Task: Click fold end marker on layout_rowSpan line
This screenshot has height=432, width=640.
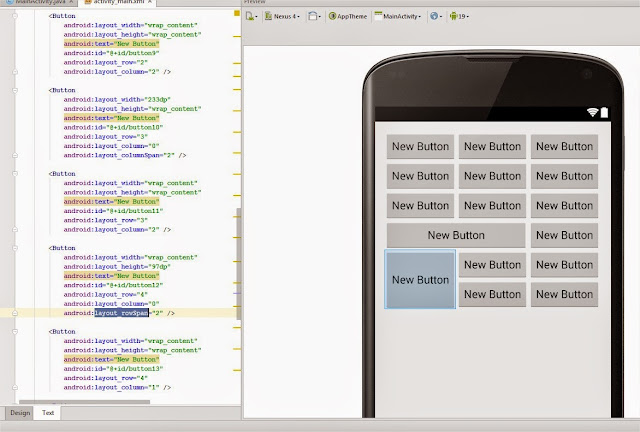Action: (x=15, y=313)
